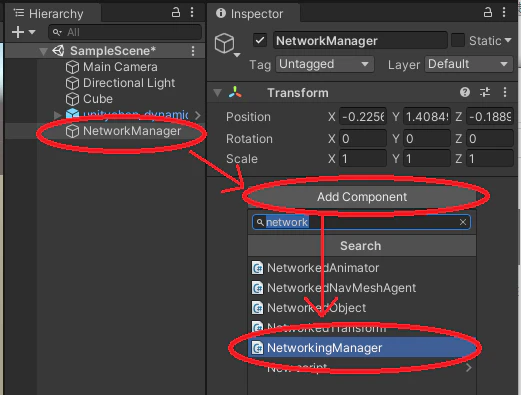521x395 pixels.
Task: Focus the Hierarchy search field labeled All
Action: [125, 32]
